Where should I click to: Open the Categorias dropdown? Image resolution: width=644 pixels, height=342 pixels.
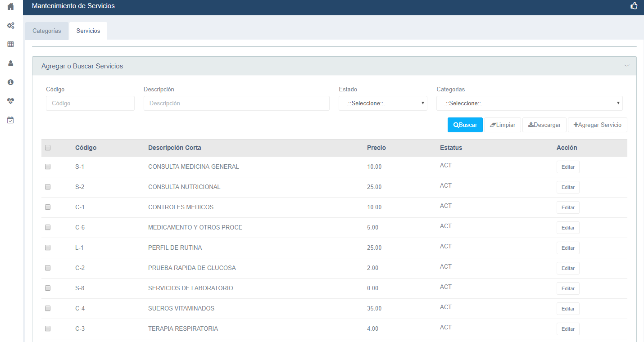530,103
